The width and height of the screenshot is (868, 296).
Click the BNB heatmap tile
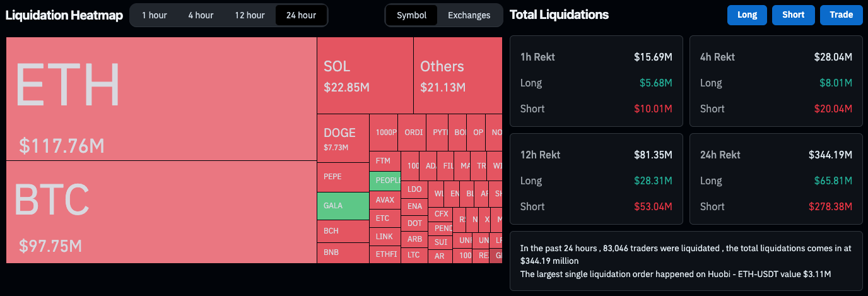[343, 253]
